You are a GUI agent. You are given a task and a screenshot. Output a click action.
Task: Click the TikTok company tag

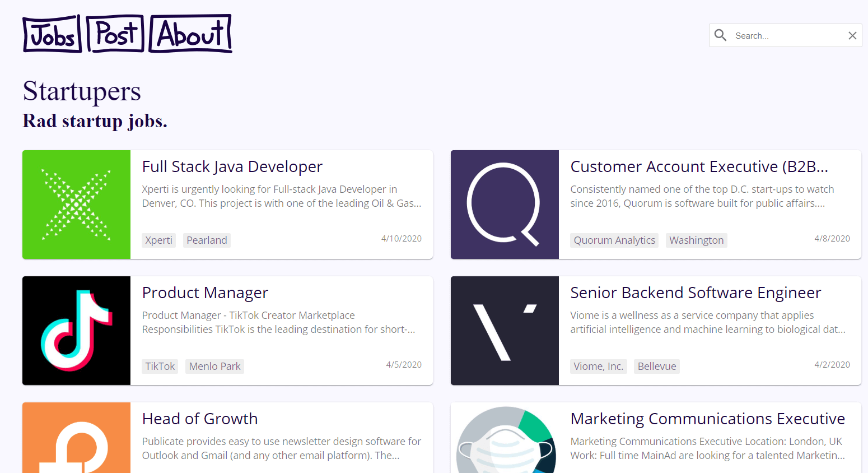[x=160, y=367]
